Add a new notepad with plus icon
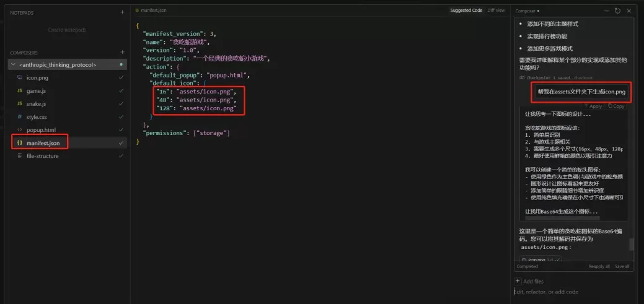Screen dimensions: 644x304 coord(122,12)
